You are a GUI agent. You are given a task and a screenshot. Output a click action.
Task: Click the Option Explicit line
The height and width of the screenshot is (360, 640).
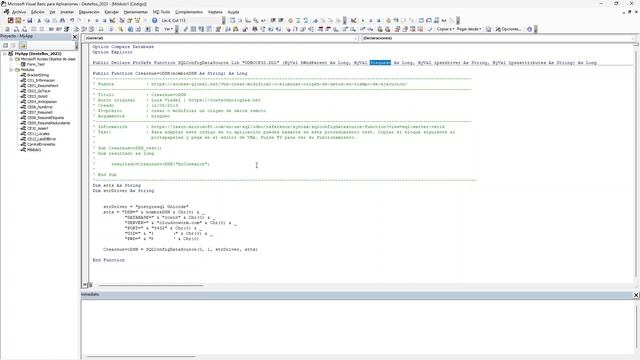[x=112, y=52]
